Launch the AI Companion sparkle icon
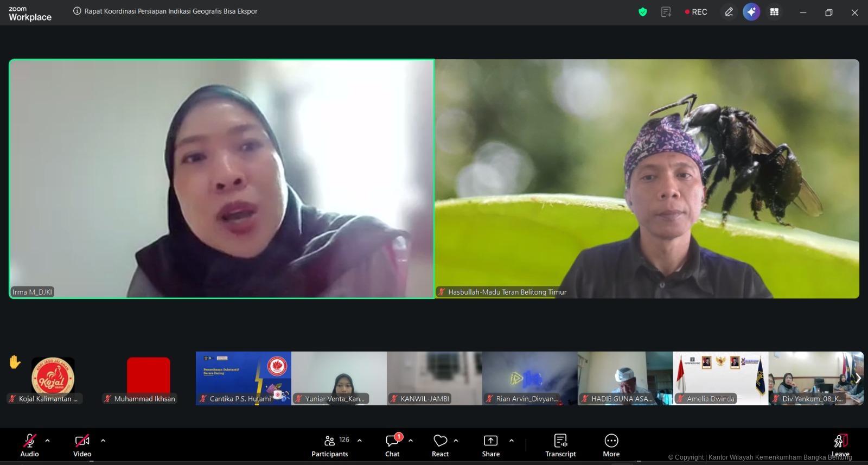 [751, 12]
